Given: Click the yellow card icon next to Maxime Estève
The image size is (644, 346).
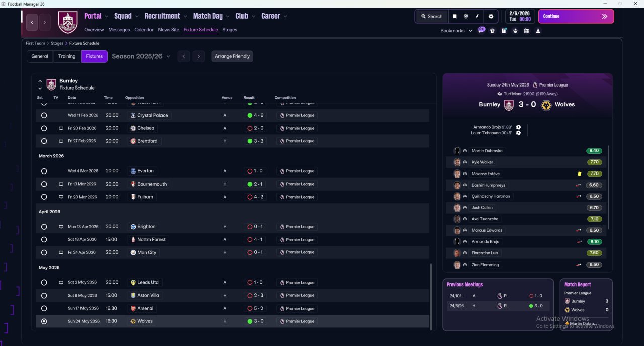Looking at the screenshot, I should point(579,174).
